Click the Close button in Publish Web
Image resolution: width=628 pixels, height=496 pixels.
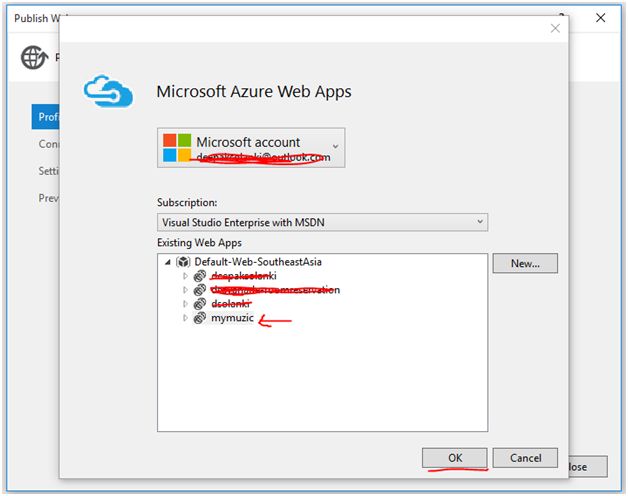[588, 467]
